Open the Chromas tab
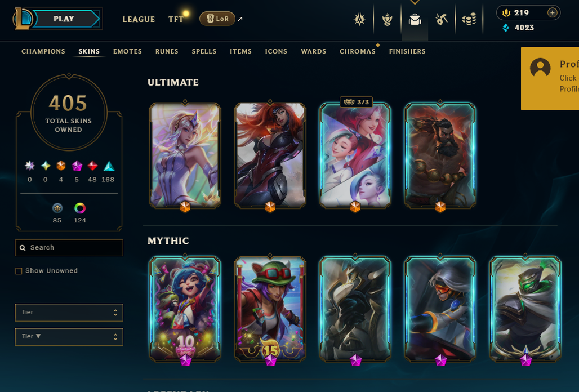579x392 pixels. click(x=358, y=51)
